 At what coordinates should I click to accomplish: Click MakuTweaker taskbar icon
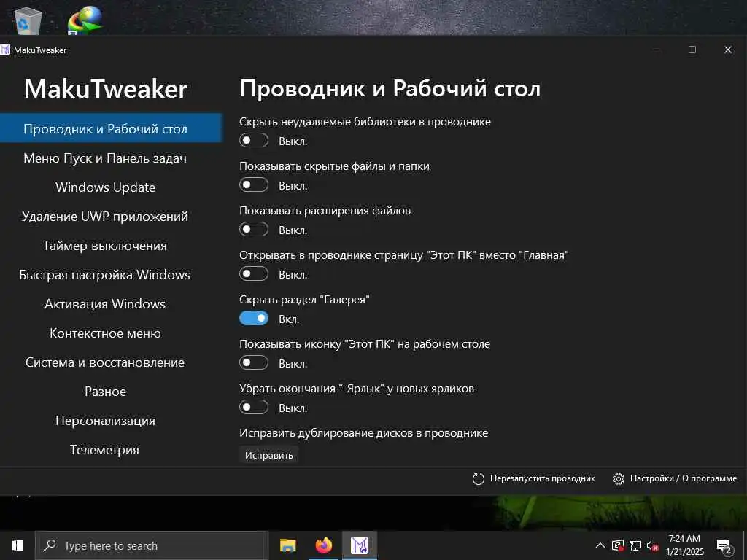(x=360, y=545)
